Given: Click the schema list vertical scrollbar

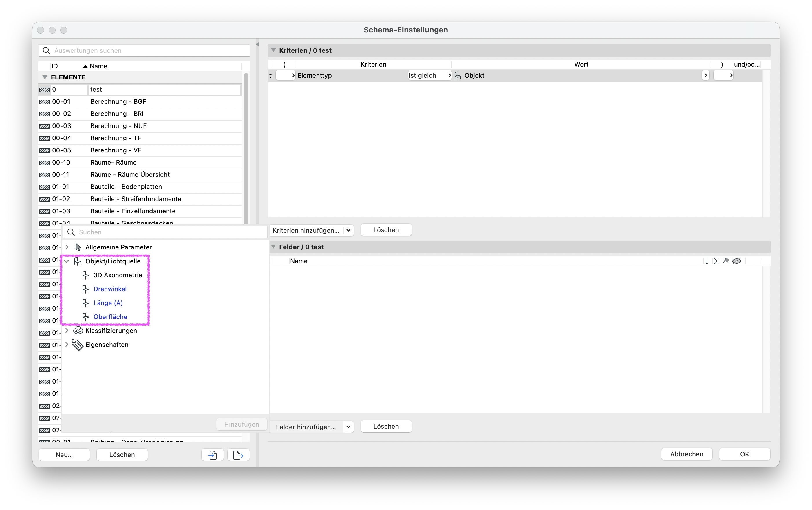Looking at the screenshot, I should click(246, 148).
